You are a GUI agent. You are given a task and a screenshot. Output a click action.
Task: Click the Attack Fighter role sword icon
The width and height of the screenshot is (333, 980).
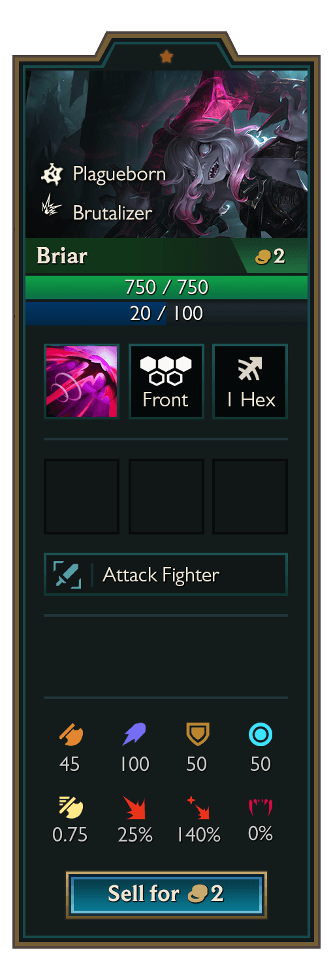(x=67, y=575)
